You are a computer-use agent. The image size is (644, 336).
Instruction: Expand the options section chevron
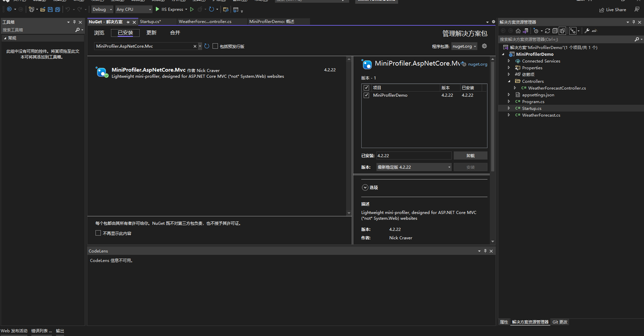pos(365,188)
